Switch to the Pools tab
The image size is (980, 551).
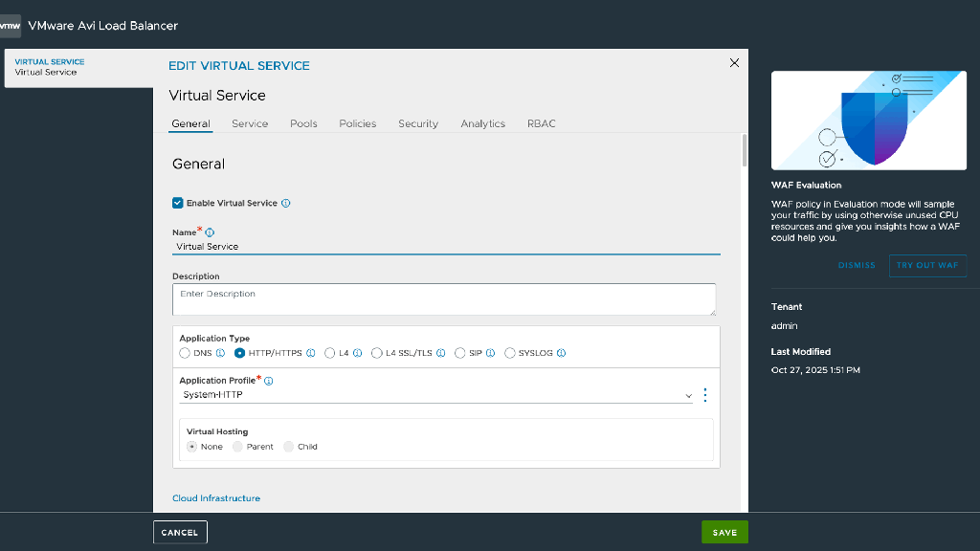coord(303,123)
